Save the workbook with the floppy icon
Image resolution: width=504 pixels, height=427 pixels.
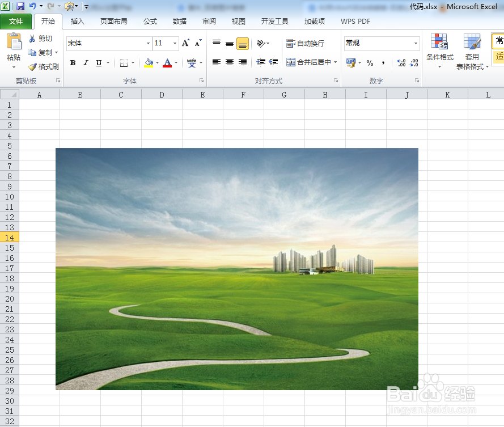click(20, 6)
